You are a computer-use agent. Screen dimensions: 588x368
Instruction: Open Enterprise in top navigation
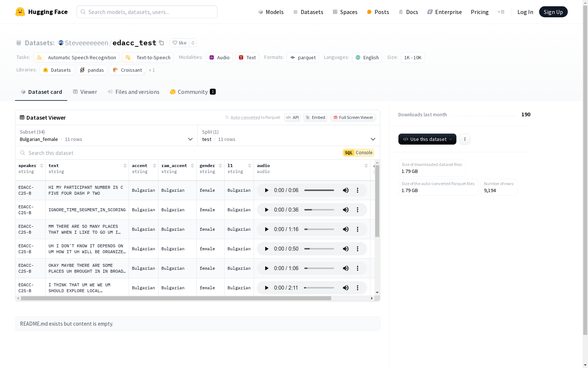[444, 12]
